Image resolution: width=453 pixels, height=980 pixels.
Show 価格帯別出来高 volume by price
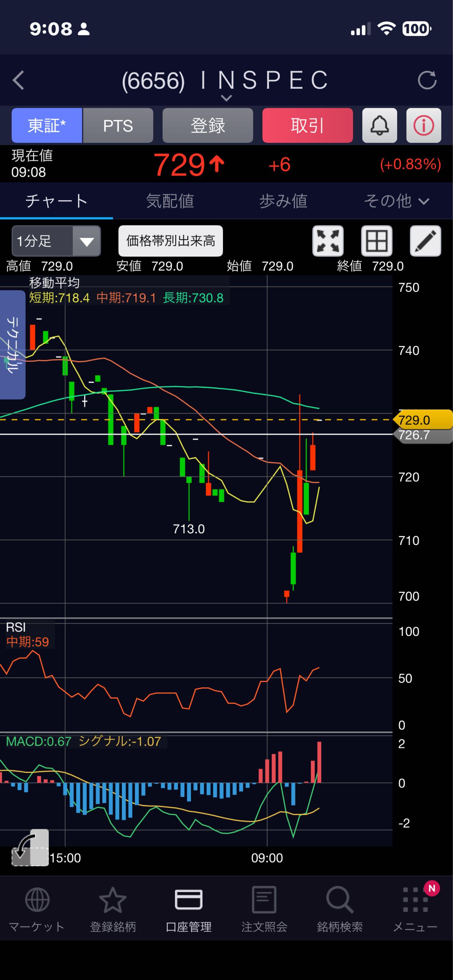click(x=170, y=241)
